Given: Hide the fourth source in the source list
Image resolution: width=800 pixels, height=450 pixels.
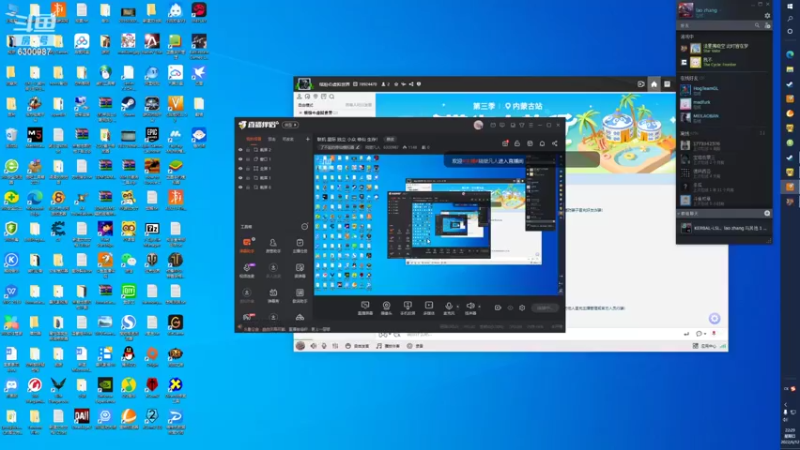Looking at the screenshot, I should pos(240,178).
